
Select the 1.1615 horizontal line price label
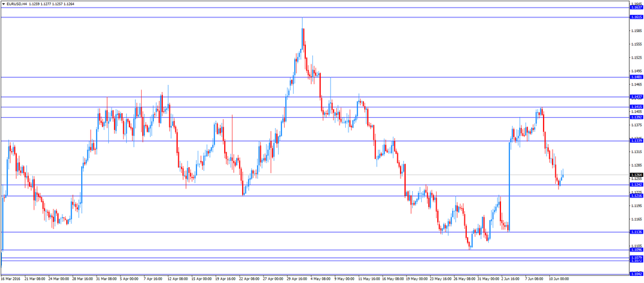coord(636,17)
